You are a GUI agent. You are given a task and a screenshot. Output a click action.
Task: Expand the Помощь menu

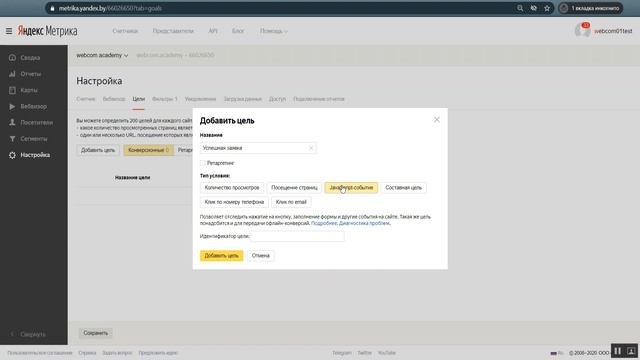click(x=273, y=31)
